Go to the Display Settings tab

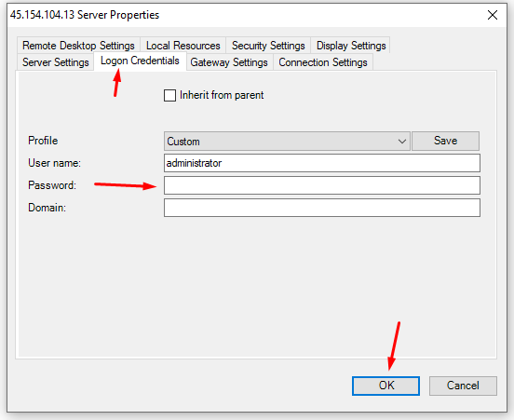351,46
